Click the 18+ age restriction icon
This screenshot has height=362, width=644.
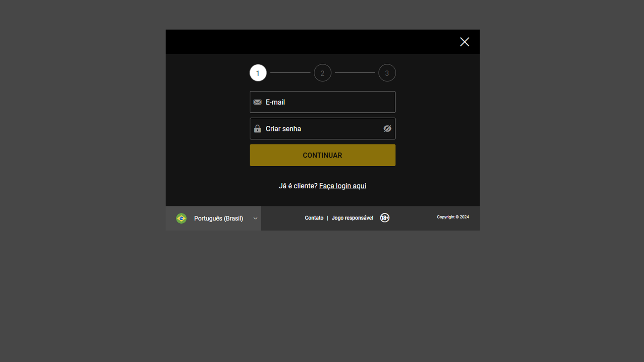[x=385, y=218]
